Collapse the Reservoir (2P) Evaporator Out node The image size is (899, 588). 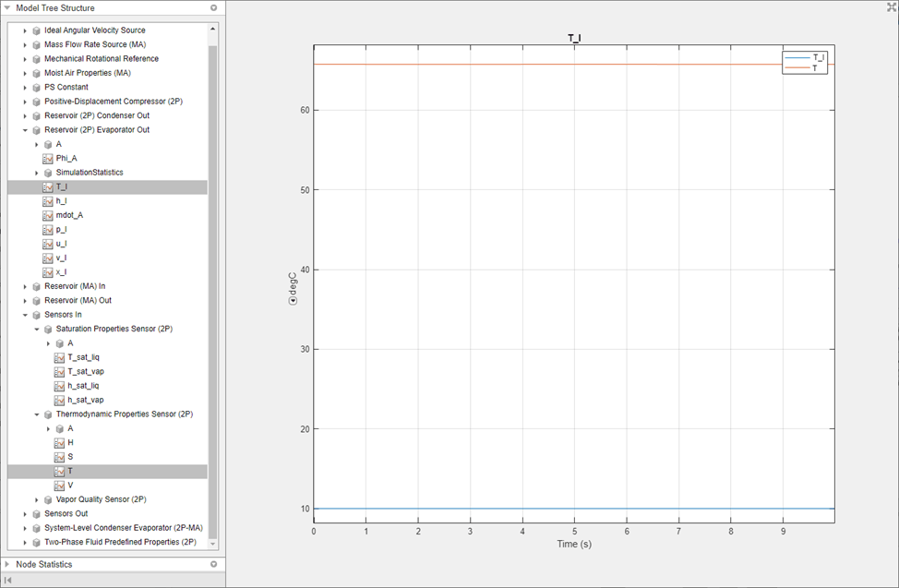coord(25,130)
